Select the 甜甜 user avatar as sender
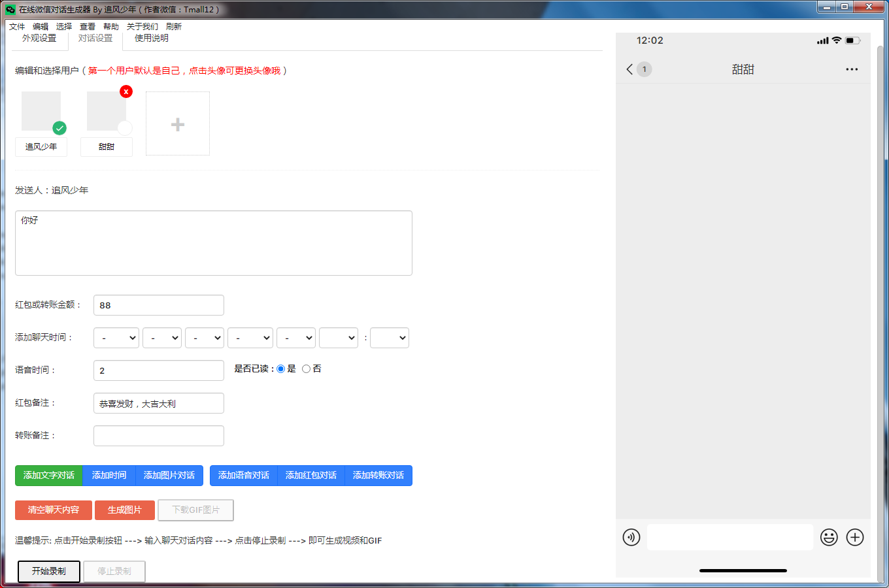 pos(106,111)
